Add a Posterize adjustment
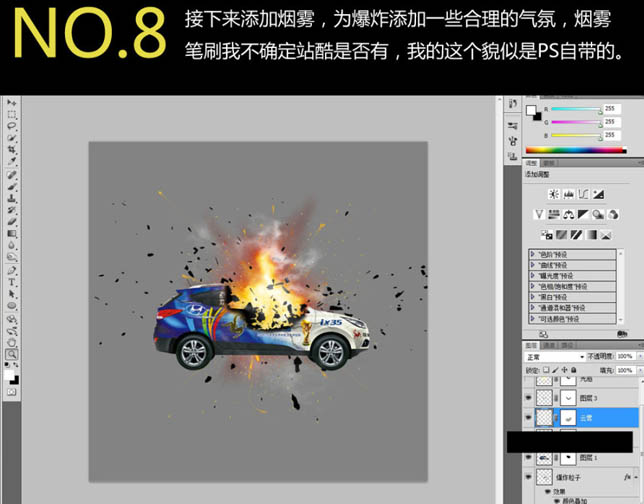Image resolution: width=644 pixels, height=504 pixels. [561, 235]
